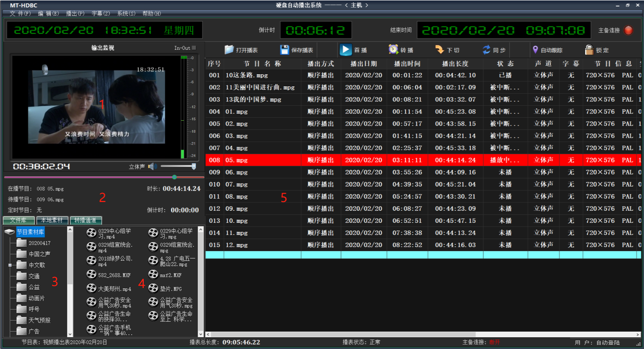Screen dimensions: 644x349
Task: Click the 首播 play icon
Action: click(x=346, y=50)
